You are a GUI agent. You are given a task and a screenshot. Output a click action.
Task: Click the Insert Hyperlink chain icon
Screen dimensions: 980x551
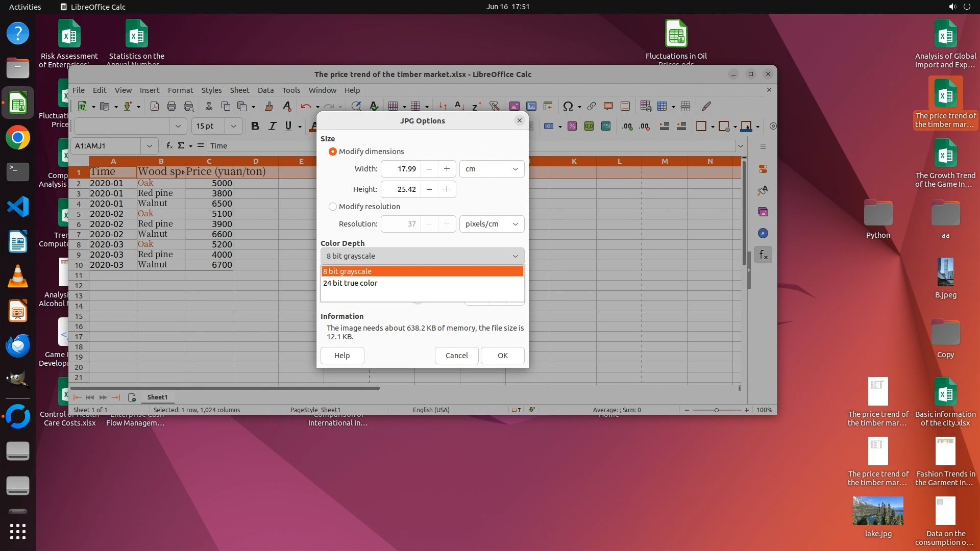click(591, 106)
